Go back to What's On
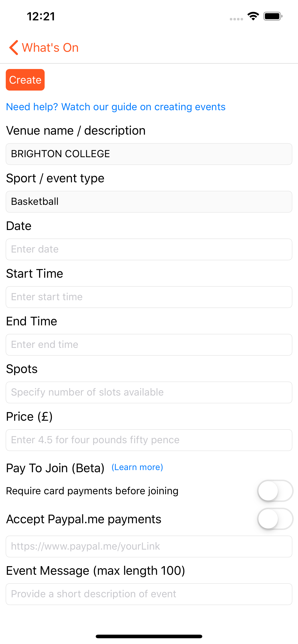The image size is (298, 644). (x=44, y=47)
